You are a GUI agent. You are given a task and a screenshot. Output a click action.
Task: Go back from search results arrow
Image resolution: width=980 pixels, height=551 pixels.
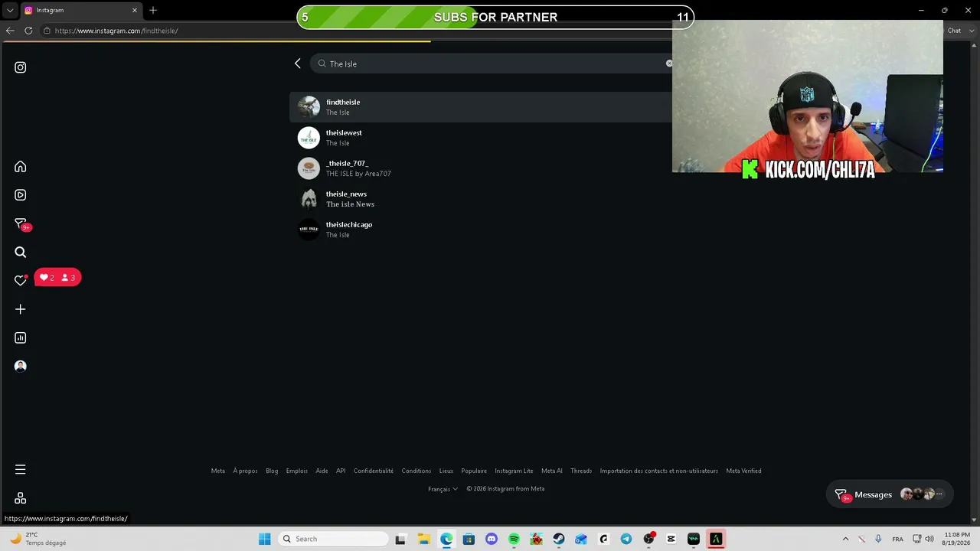pos(298,64)
